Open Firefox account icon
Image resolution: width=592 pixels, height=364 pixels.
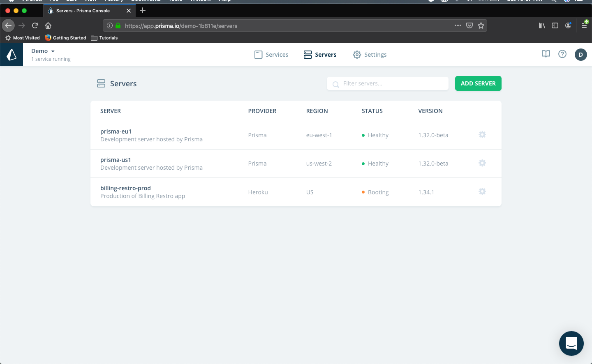[568, 25]
